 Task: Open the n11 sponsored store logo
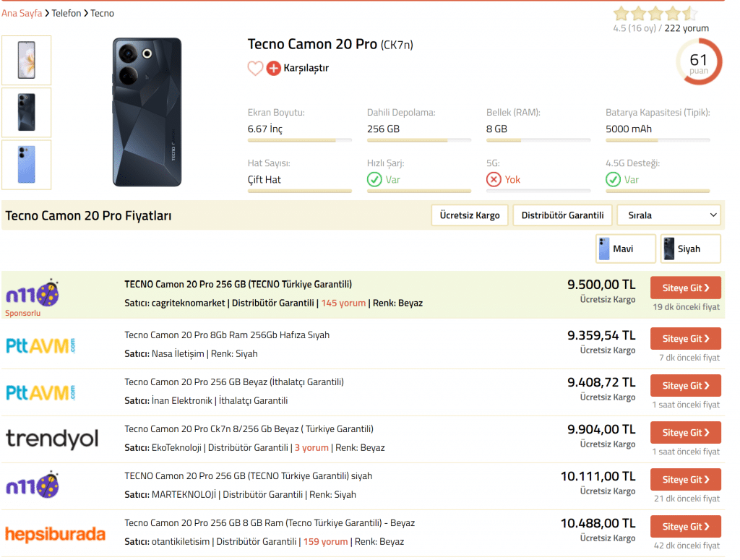tap(32, 293)
